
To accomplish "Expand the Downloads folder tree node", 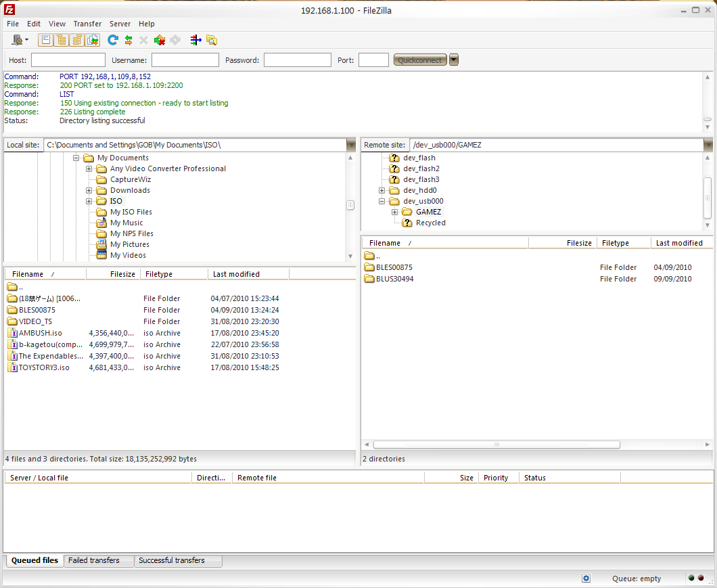I will pos(89,190).
